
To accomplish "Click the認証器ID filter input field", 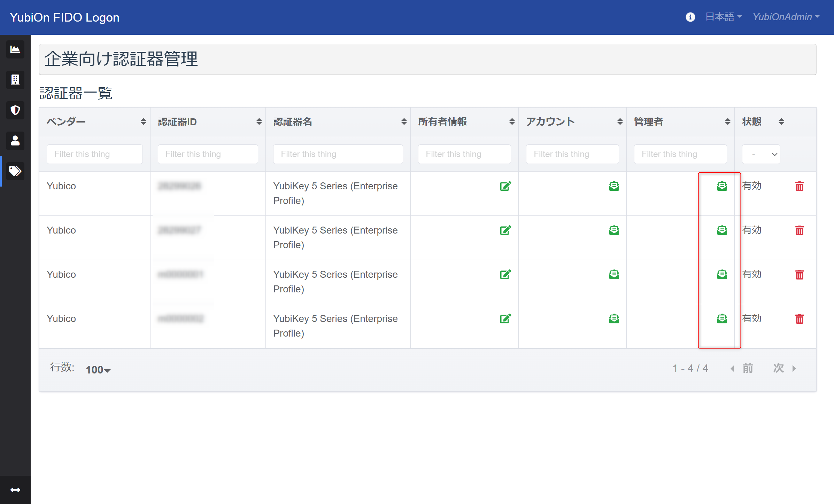I will coord(208,153).
